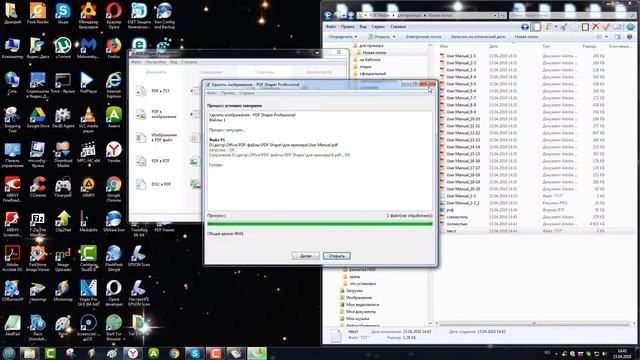Click the horizontal scrollbar in Explorer file list
640x360 pixels.
pyautogui.click(x=533, y=323)
